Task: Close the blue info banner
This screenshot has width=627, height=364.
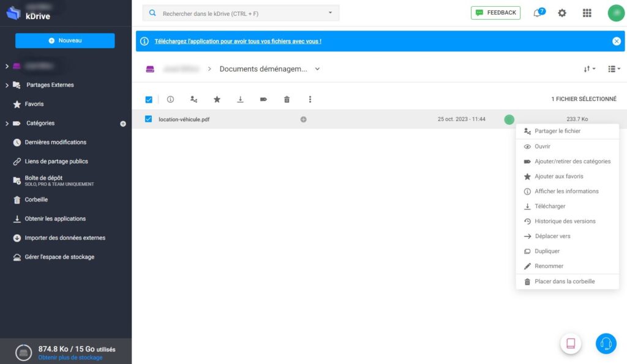Action: pos(616,41)
